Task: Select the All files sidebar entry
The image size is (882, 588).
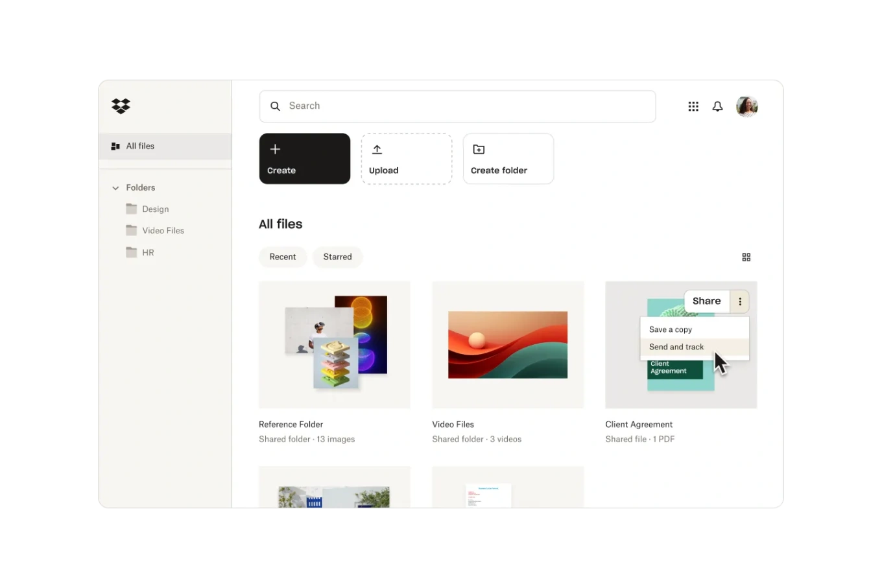Action: [x=140, y=146]
